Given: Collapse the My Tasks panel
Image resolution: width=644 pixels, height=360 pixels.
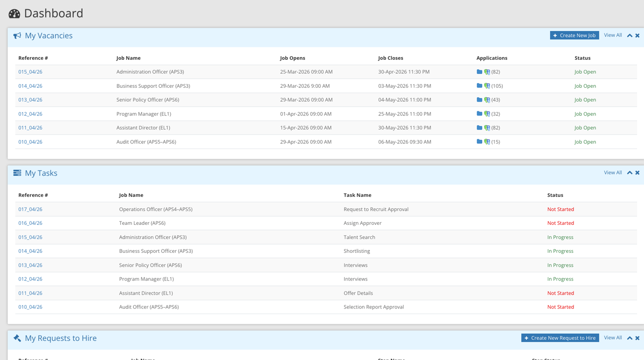Looking at the screenshot, I should 630,173.
